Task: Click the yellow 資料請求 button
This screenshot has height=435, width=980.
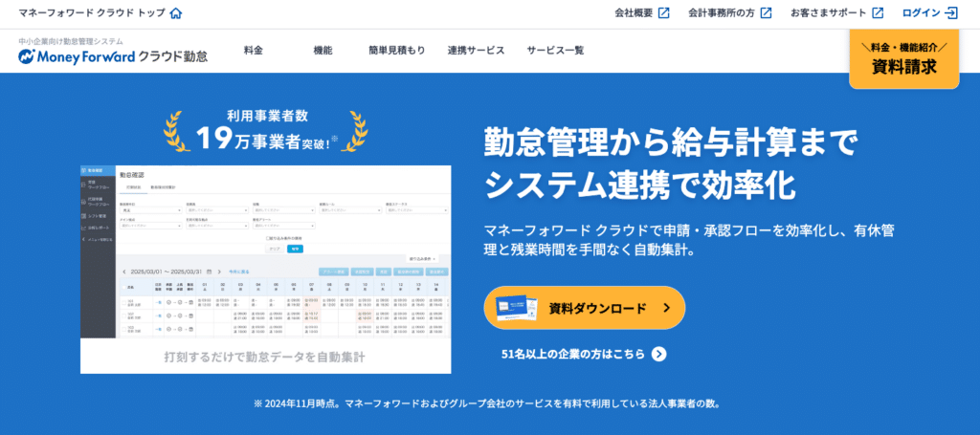Action: point(903,59)
